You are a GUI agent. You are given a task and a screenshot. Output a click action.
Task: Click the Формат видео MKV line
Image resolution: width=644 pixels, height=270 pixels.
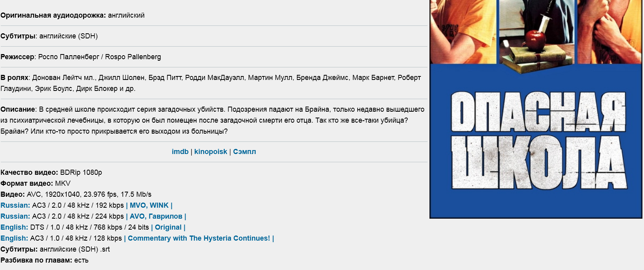pyautogui.click(x=36, y=183)
